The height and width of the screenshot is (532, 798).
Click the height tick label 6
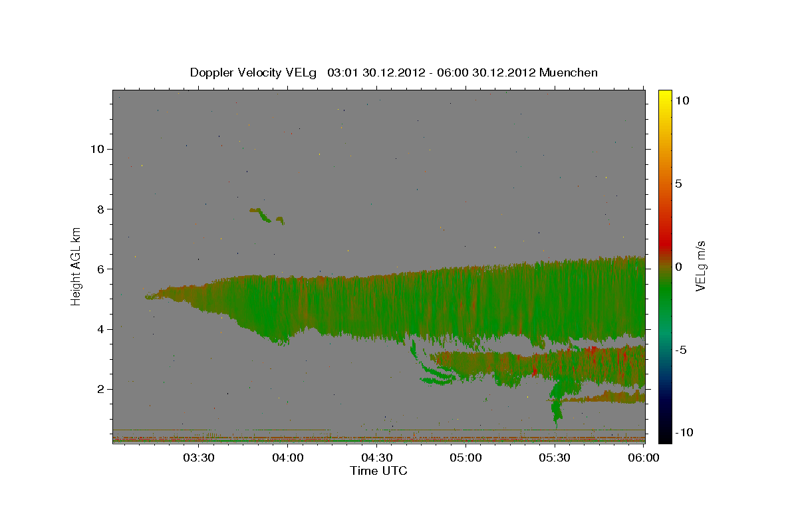pyautogui.click(x=101, y=269)
